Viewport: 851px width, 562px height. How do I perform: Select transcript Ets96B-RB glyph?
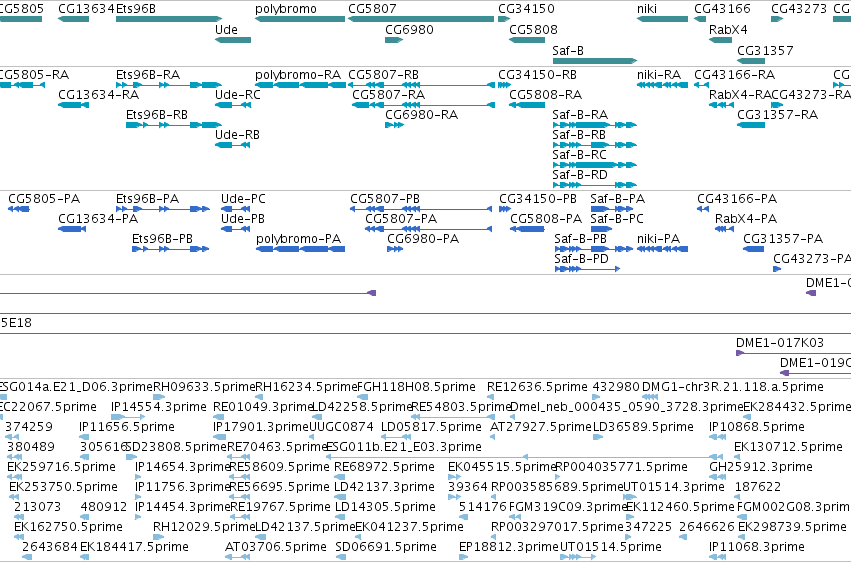click(x=174, y=125)
